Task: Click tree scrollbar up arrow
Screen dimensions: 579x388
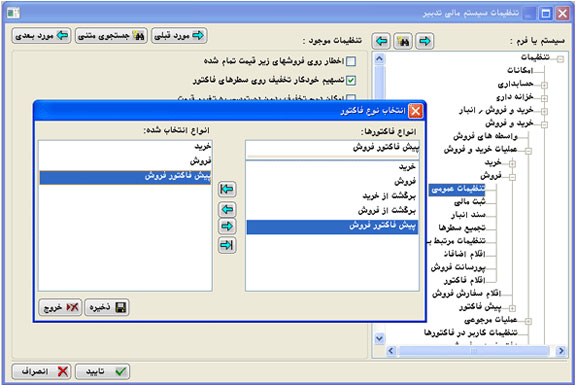Action: coord(379,59)
